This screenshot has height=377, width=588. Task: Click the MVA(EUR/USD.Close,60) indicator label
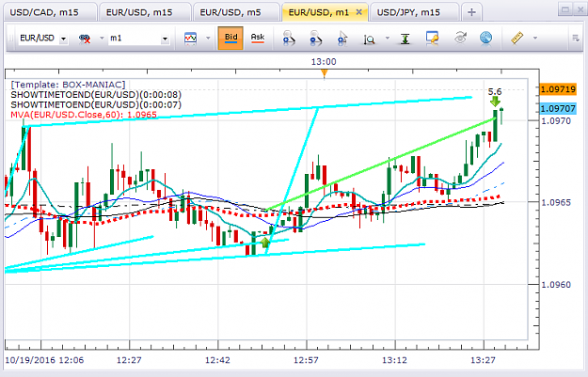(84, 115)
